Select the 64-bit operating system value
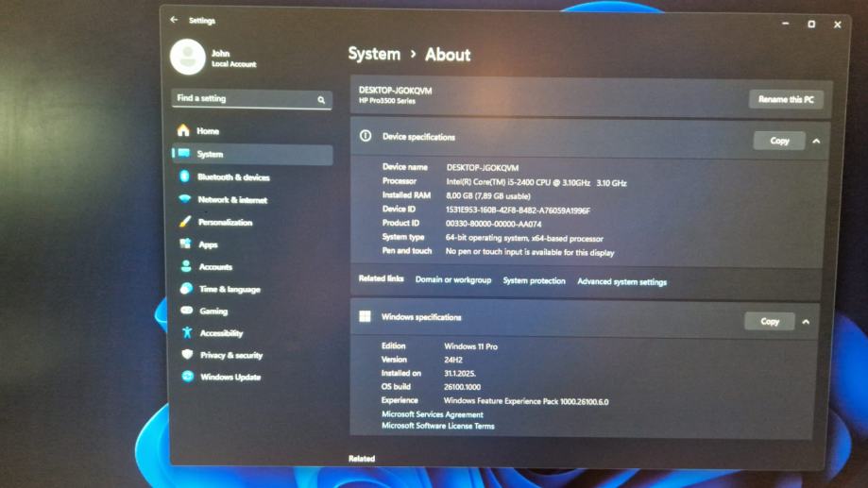Screen dimensions: 868x488 coord(523,239)
